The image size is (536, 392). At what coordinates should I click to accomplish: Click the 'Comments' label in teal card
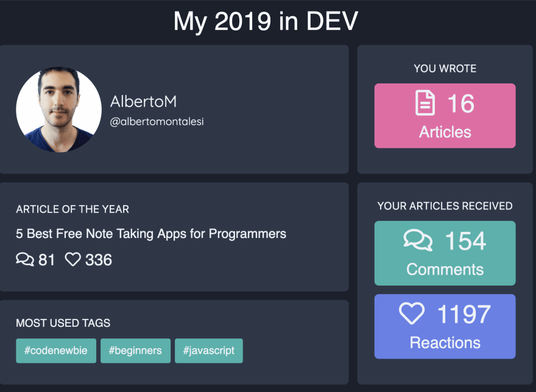click(445, 269)
